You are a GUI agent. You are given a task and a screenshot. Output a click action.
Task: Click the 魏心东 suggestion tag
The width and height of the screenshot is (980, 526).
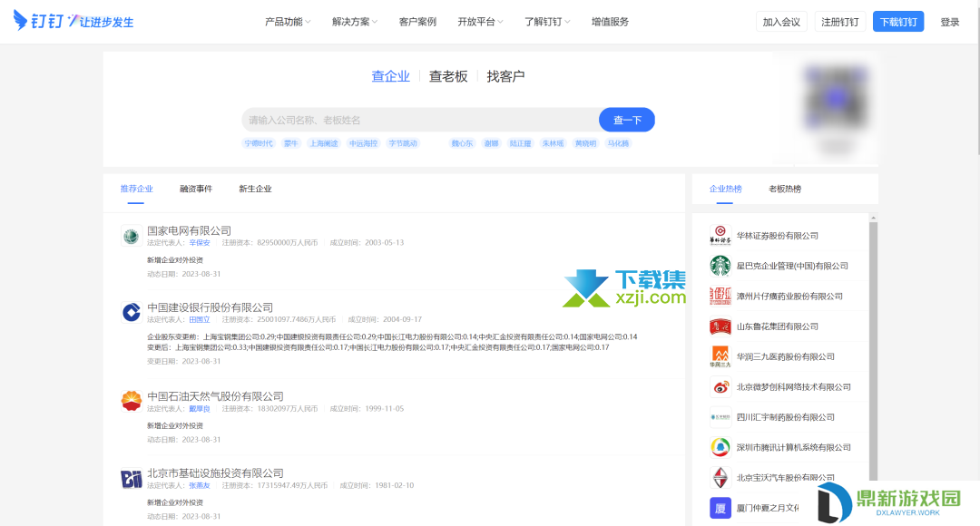click(x=462, y=143)
